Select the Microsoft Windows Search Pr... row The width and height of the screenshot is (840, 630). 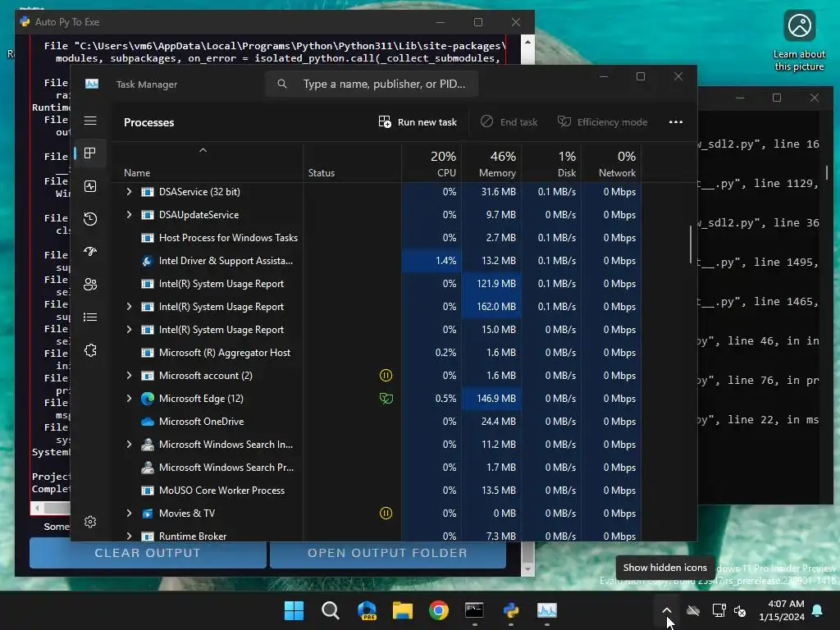coord(377,468)
